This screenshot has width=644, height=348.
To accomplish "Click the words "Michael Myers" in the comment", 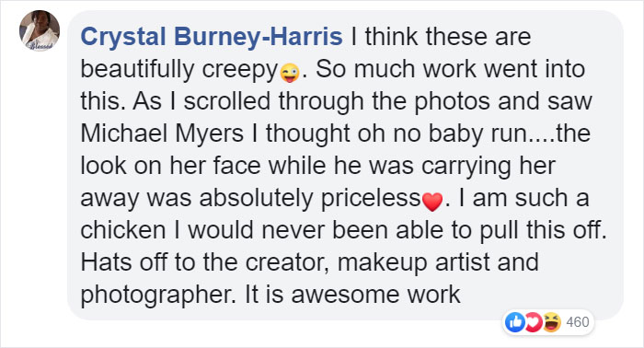I will pyautogui.click(x=162, y=133).
